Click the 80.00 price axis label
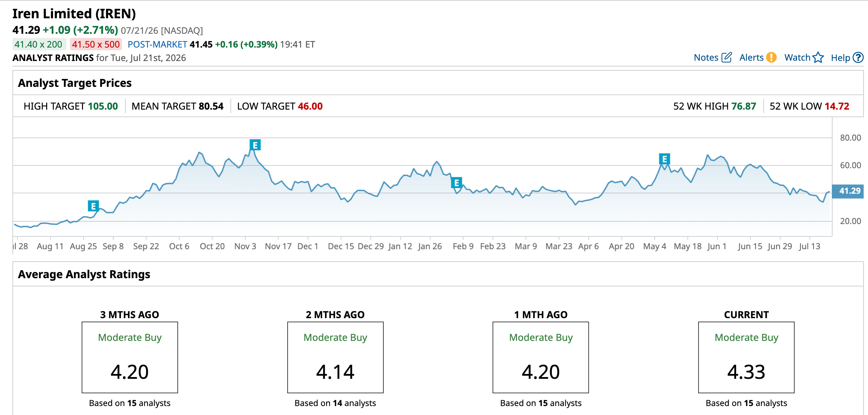 (850, 138)
